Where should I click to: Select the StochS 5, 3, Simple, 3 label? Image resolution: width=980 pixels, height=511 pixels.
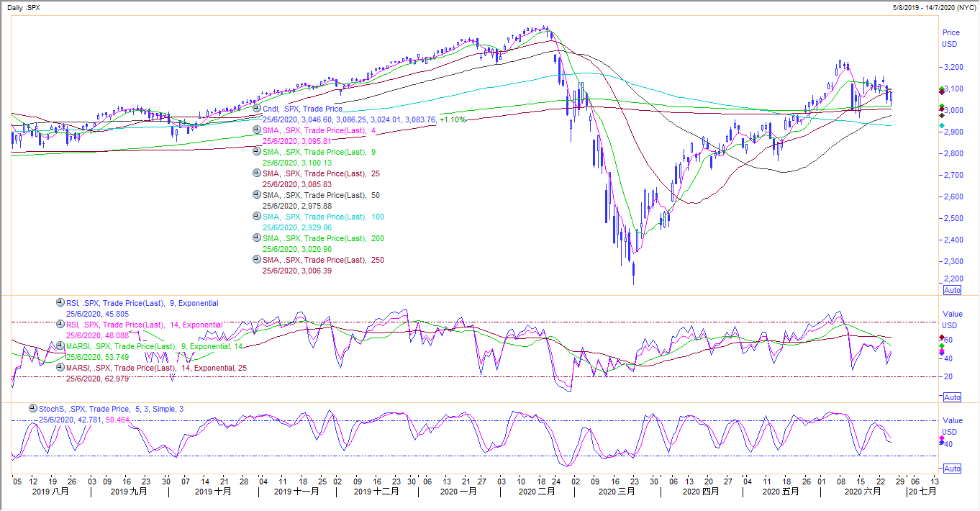(111, 409)
